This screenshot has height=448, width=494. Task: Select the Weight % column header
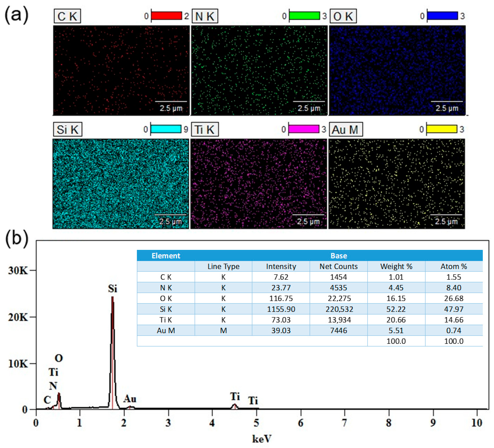pyautogui.click(x=396, y=266)
